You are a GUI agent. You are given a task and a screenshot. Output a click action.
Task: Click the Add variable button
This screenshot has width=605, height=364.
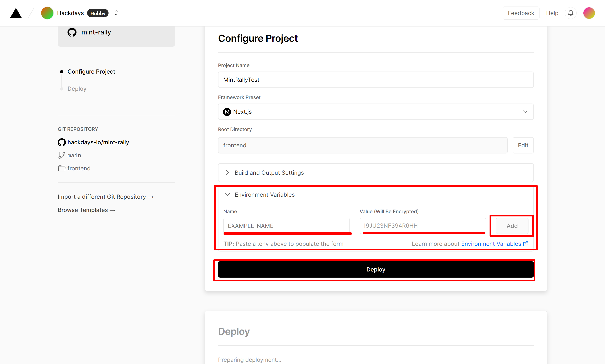tap(512, 226)
